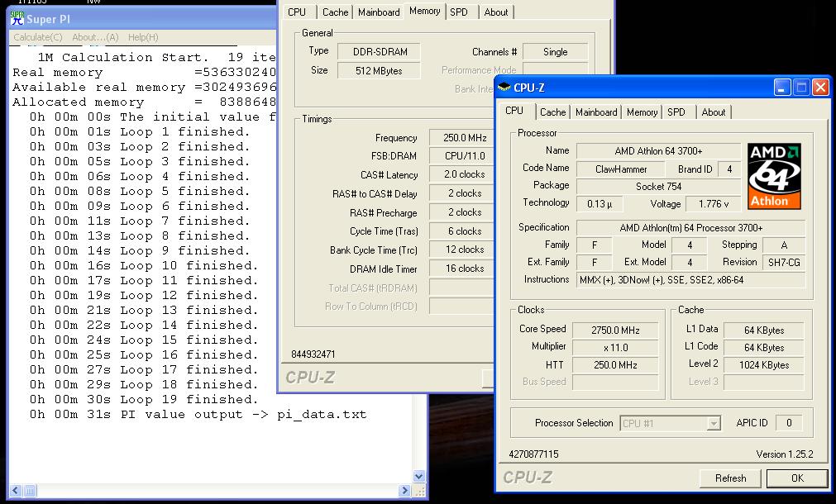This screenshot has width=836, height=504.
Task: Click the Instructions field listing MMX, SSE2
Action: (691, 280)
